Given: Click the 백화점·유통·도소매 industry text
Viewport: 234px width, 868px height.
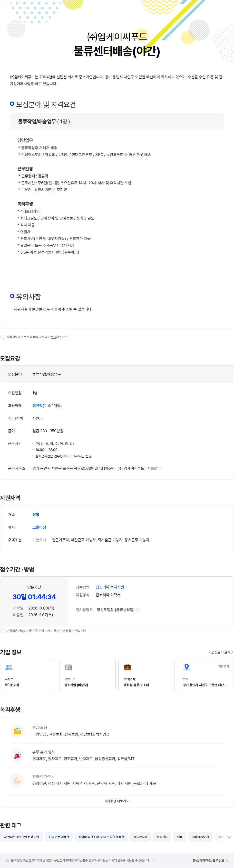Looking at the screenshot, I should pyautogui.click(x=136, y=685).
